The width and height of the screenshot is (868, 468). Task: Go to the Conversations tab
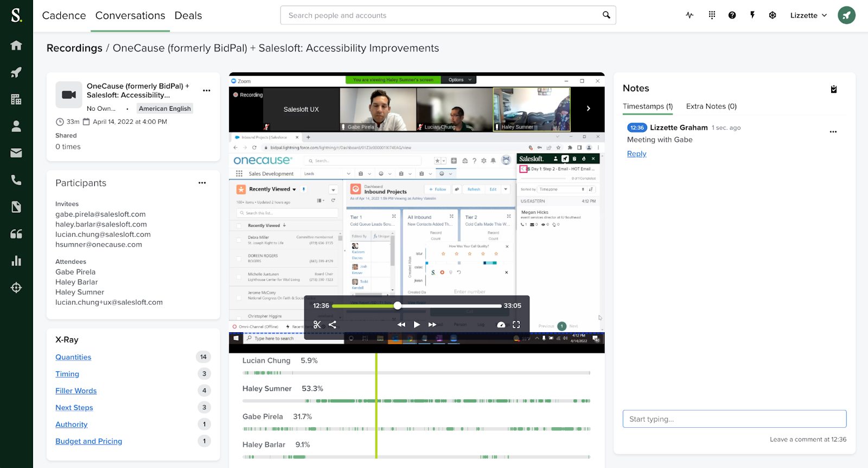130,16
